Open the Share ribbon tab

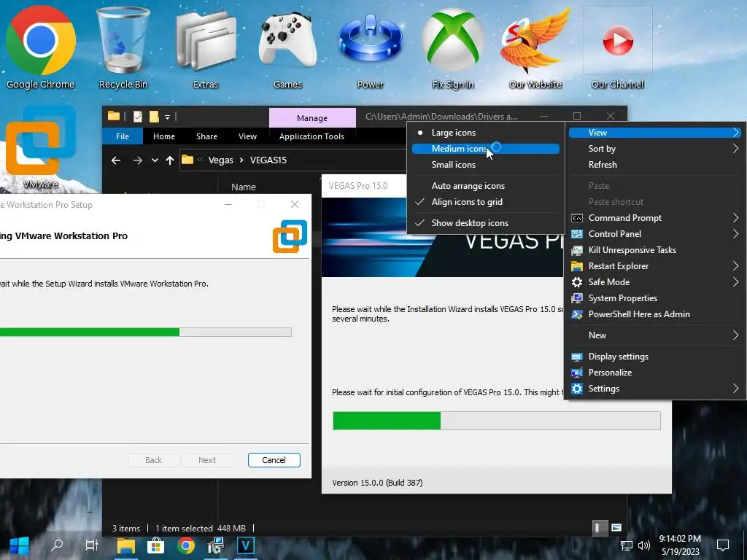tap(206, 136)
